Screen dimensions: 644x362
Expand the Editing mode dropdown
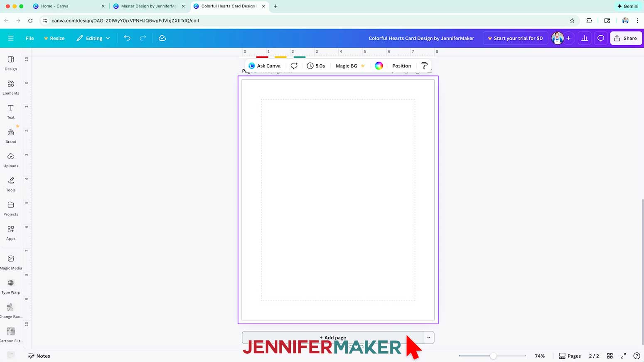[x=93, y=38]
